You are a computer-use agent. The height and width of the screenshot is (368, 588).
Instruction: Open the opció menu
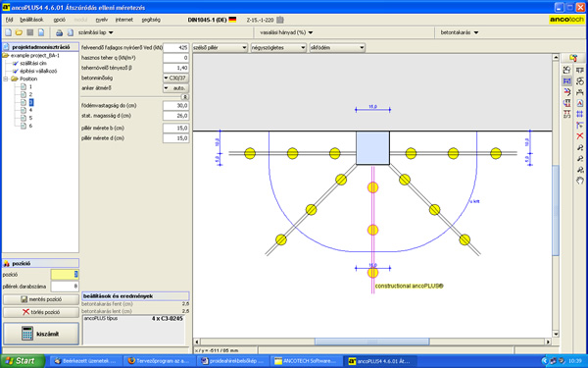point(59,20)
